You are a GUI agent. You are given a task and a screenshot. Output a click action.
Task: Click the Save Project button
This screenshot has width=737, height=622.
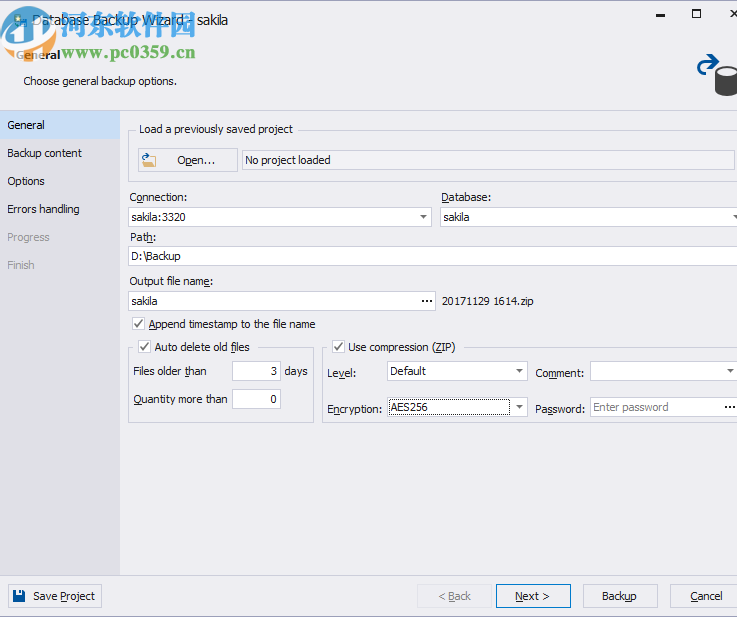point(55,596)
